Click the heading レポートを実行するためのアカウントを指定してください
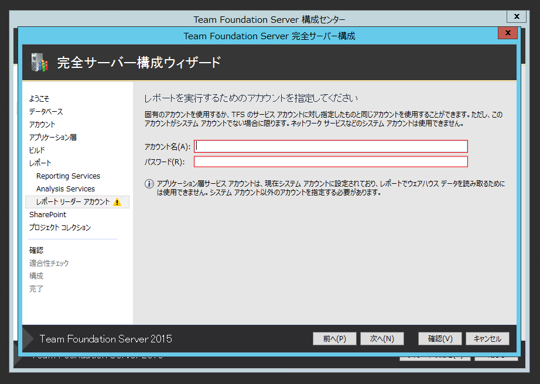 251,98
